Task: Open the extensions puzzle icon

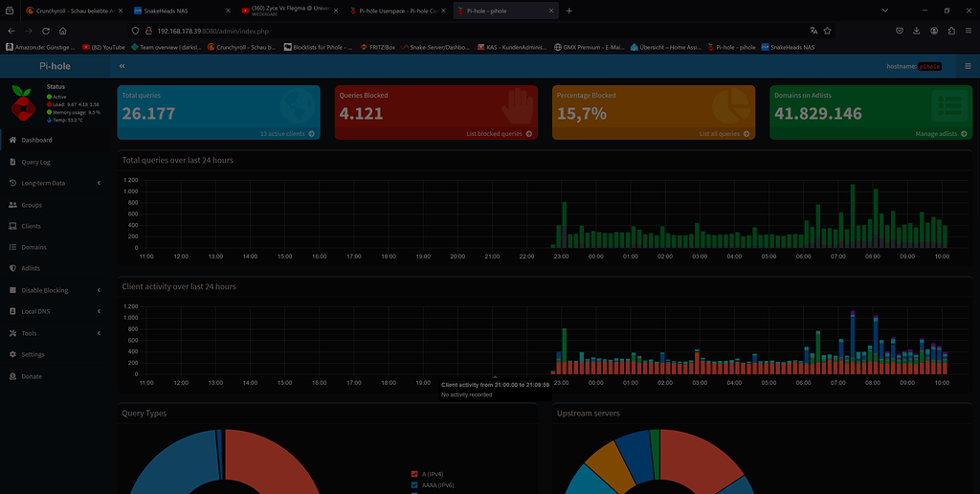Action: (x=951, y=31)
